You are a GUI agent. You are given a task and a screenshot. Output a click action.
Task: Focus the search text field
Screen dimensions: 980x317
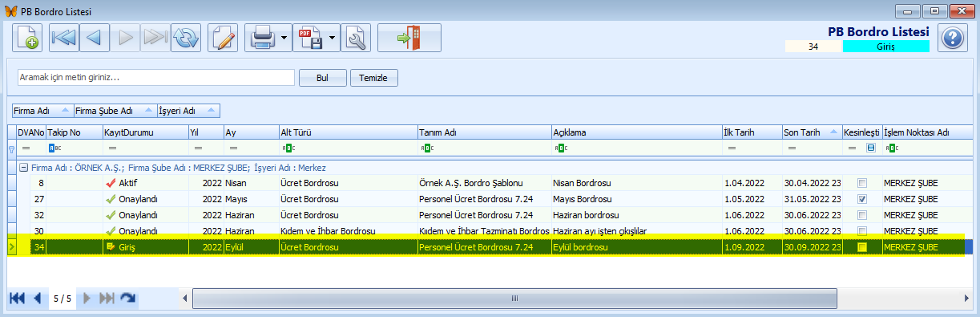(x=156, y=78)
